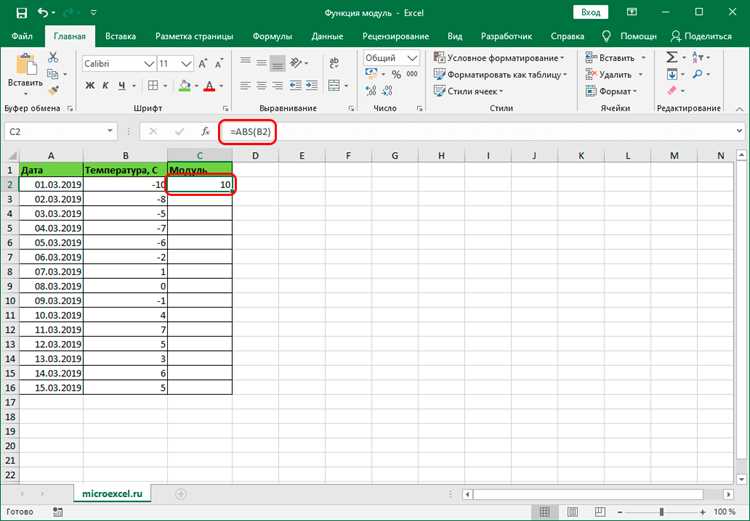Switch to the Разметка страницы tab
Image resolution: width=750 pixels, height=521 pixels.
[194, 36]
